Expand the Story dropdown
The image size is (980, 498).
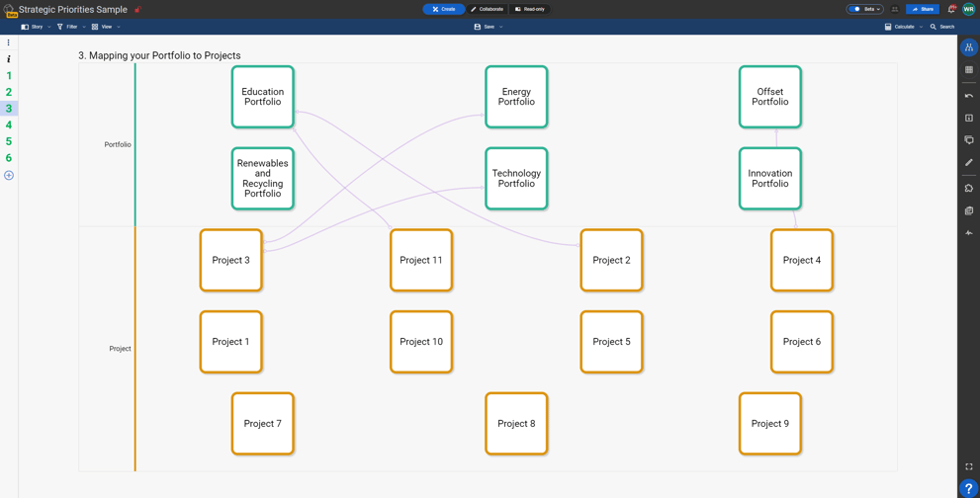pos(37,27)
